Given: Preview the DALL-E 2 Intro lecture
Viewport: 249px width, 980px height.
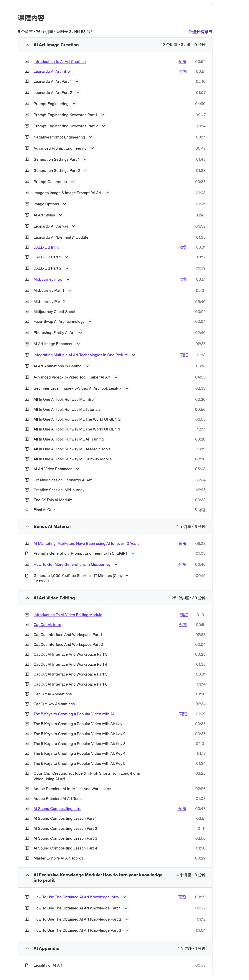Looking at the screenshot, I should (x=183, y=247).
